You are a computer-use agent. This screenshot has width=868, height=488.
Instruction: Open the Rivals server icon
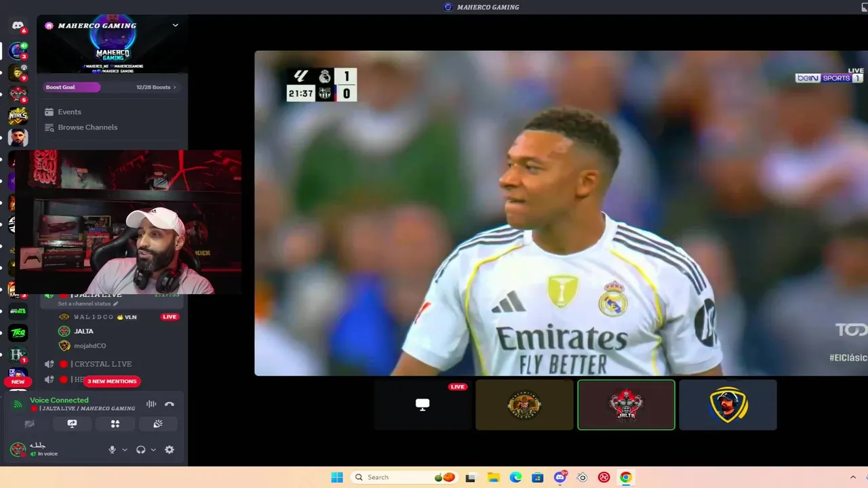pyautogui.click(x=18, y=312)
